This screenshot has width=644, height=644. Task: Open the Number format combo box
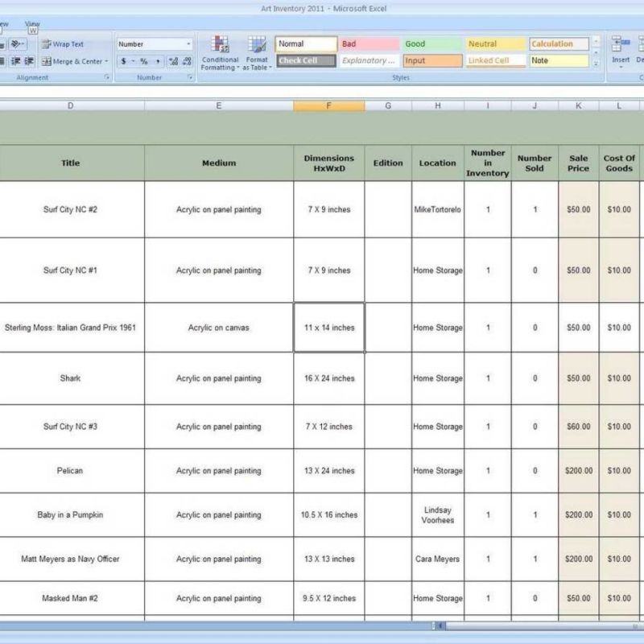pyautogui.click(x=151, y=43)
